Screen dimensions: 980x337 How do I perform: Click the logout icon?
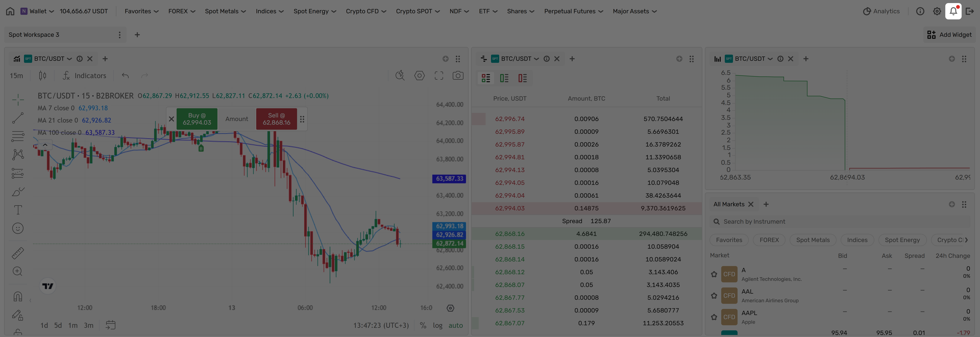click(x=970, y=11)
